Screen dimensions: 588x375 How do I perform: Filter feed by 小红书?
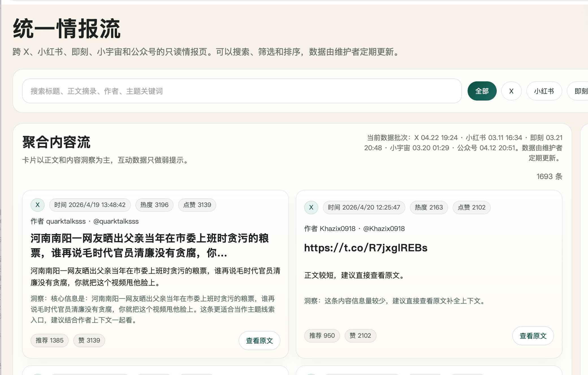point(544,91)
